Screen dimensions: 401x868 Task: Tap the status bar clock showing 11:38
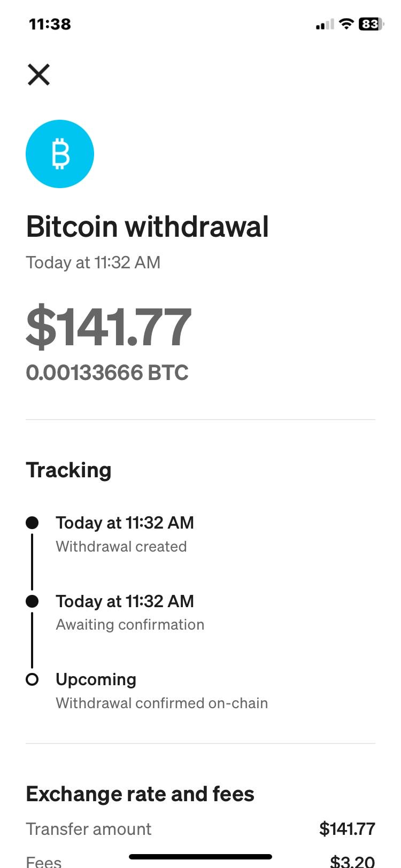(50, 24)
